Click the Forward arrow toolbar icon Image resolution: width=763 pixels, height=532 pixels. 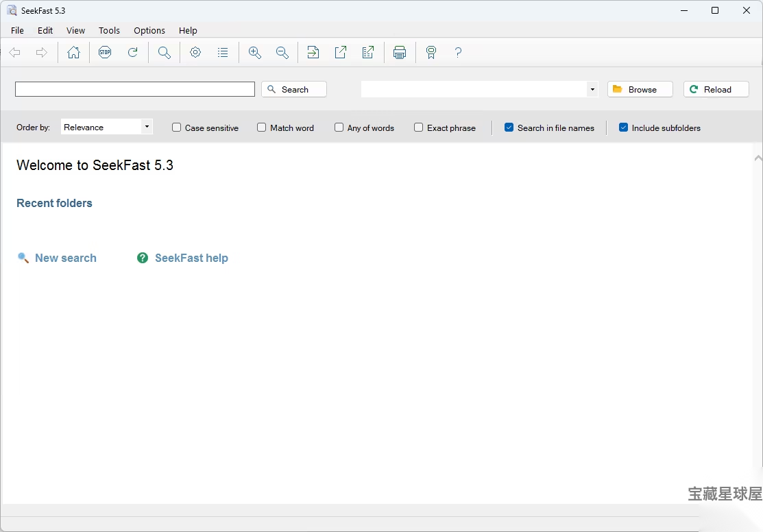pos(42,52)
